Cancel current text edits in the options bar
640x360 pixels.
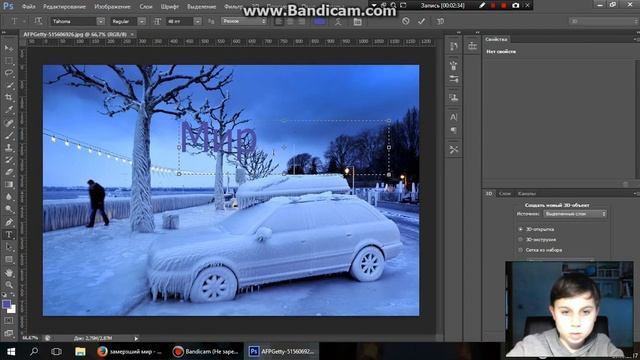[x=405, y=21]
